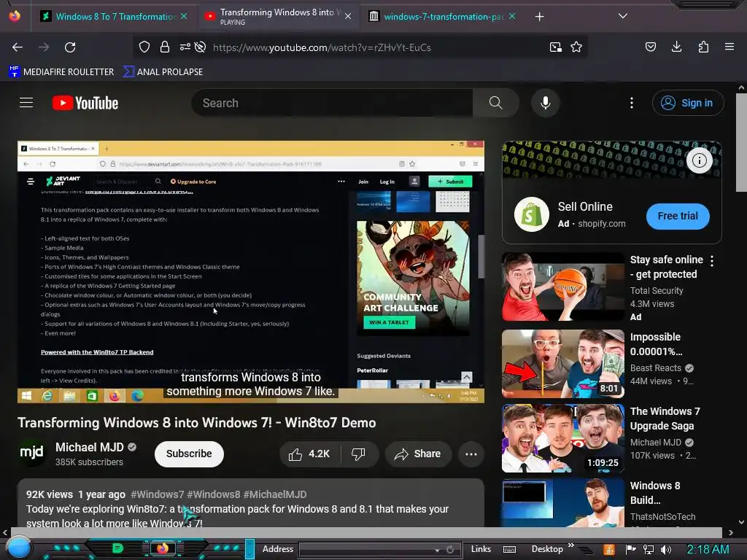
Task: Click the #MichaelMJD hashtag
Action: point(275,494)
